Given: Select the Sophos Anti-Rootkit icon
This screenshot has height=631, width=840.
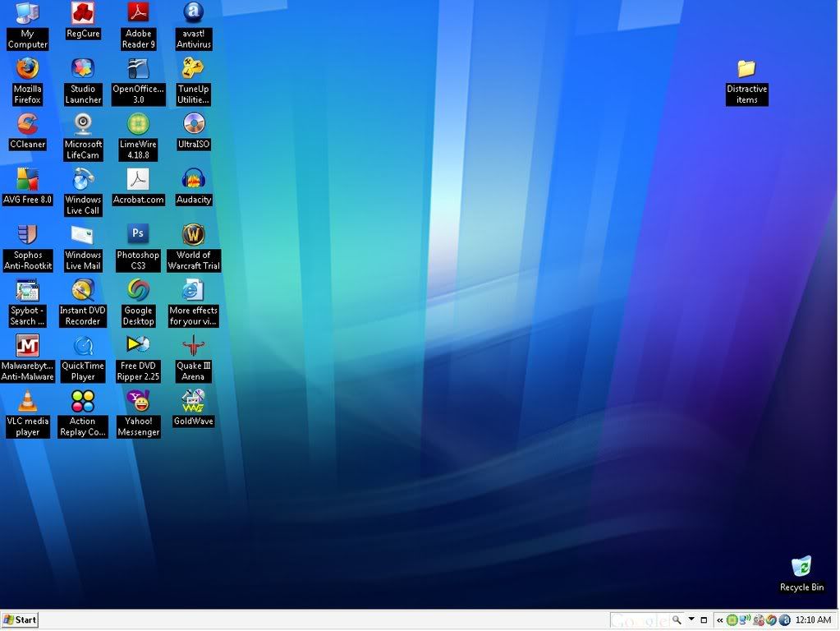Looking at the screenshot, I should tap(27, 247).
